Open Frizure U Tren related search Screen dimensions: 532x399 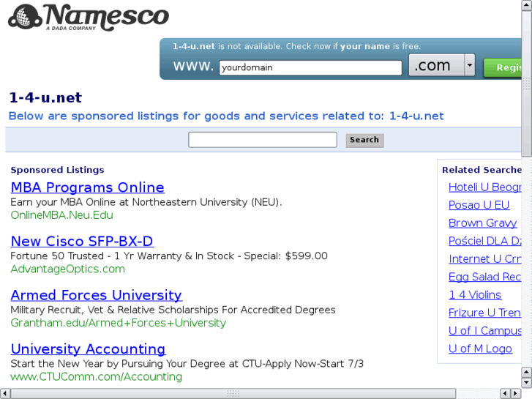(x=485, y=313)
